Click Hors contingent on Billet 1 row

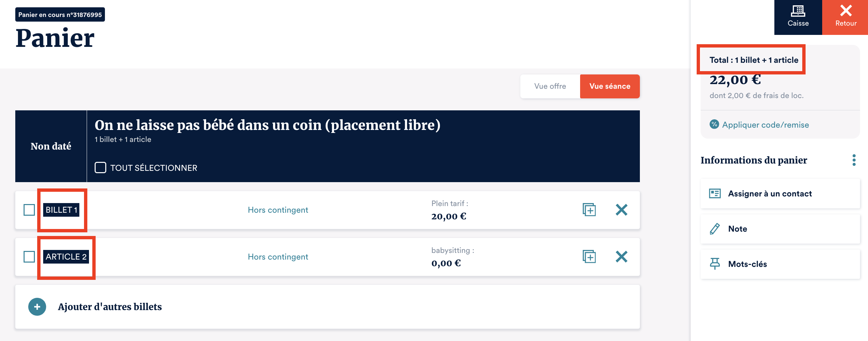[278, 210]
